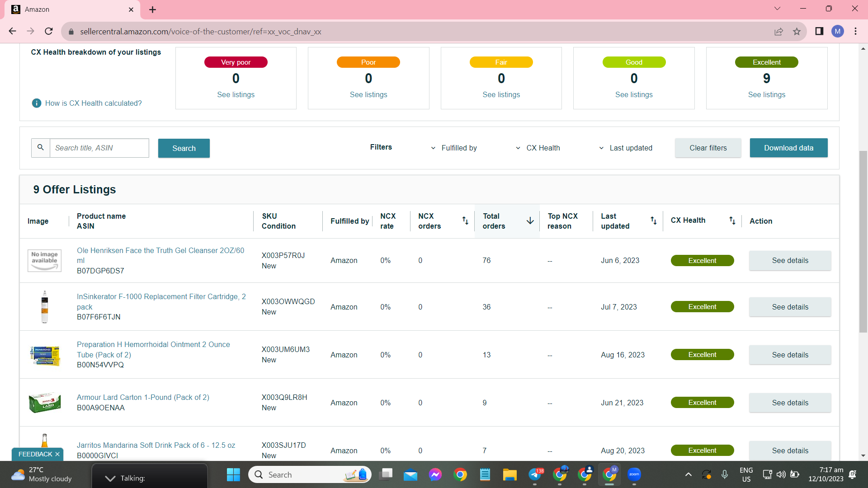868x488 pixels.
Task: Expand the Talking panel chevron
Action: point(110,478)
